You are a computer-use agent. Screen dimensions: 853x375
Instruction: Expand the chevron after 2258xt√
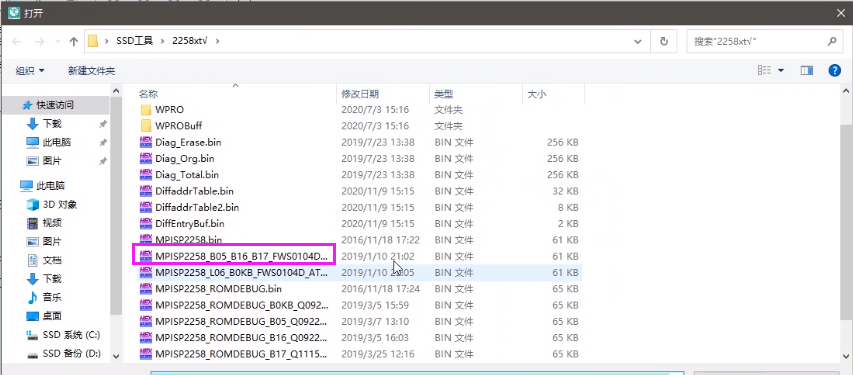(218, 41)
